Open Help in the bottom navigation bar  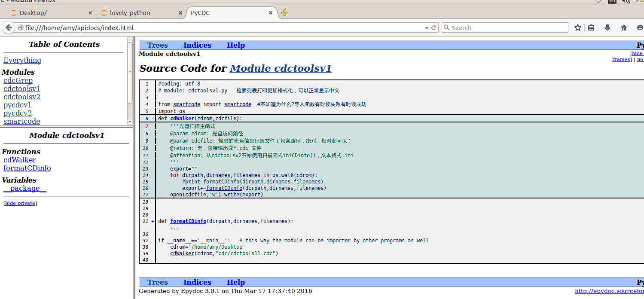click(236, 282)
